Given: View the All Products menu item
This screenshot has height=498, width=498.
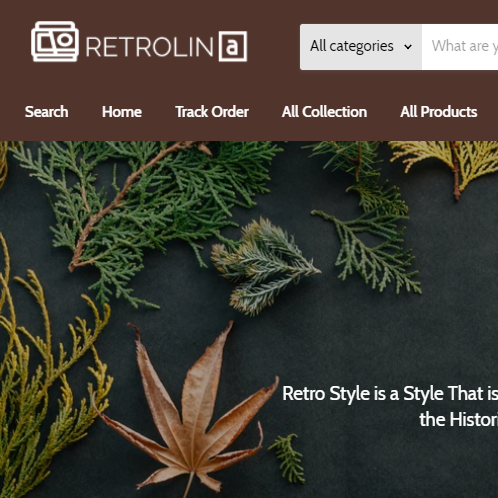Looking at the screenshot, I should 439,112.
